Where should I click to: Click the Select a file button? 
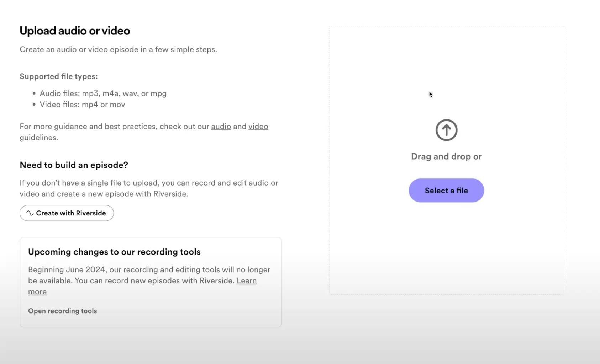point(446,191)
